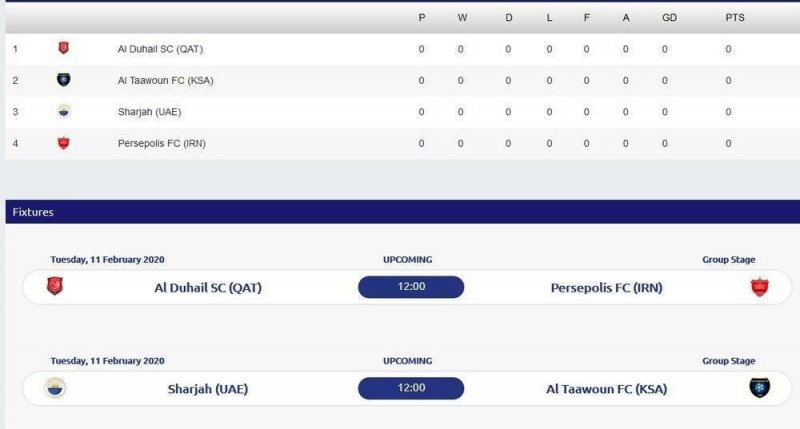Sort standings by PTS column
This screenshot has height=429, width=800.
click(734, 18)
